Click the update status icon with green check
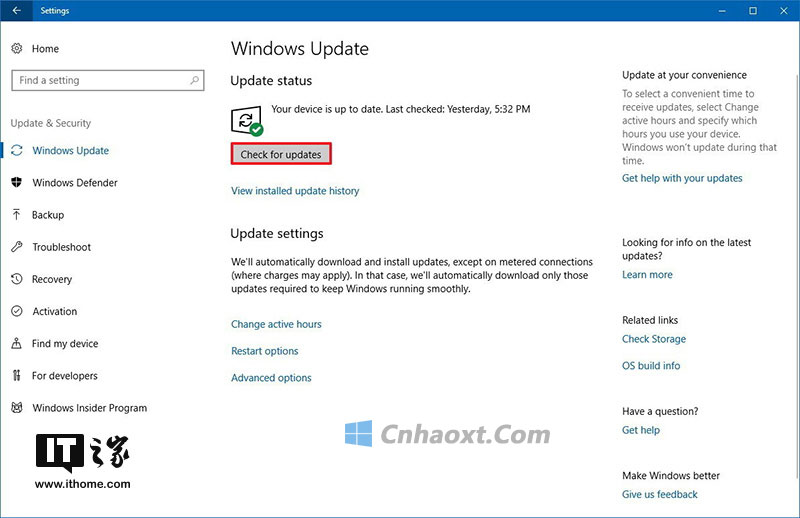Image resolution: width=800 pixels, height=518 pixels. pos(247,121)
